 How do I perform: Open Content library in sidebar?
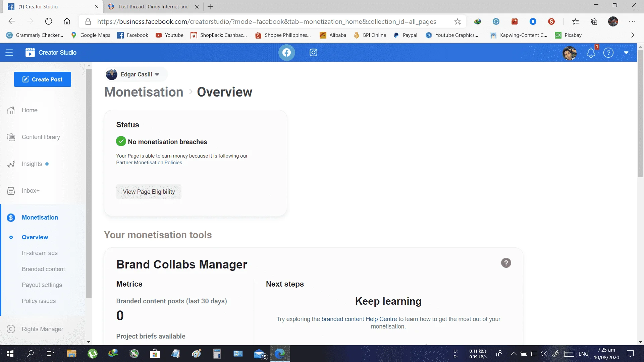pos(41,137)
